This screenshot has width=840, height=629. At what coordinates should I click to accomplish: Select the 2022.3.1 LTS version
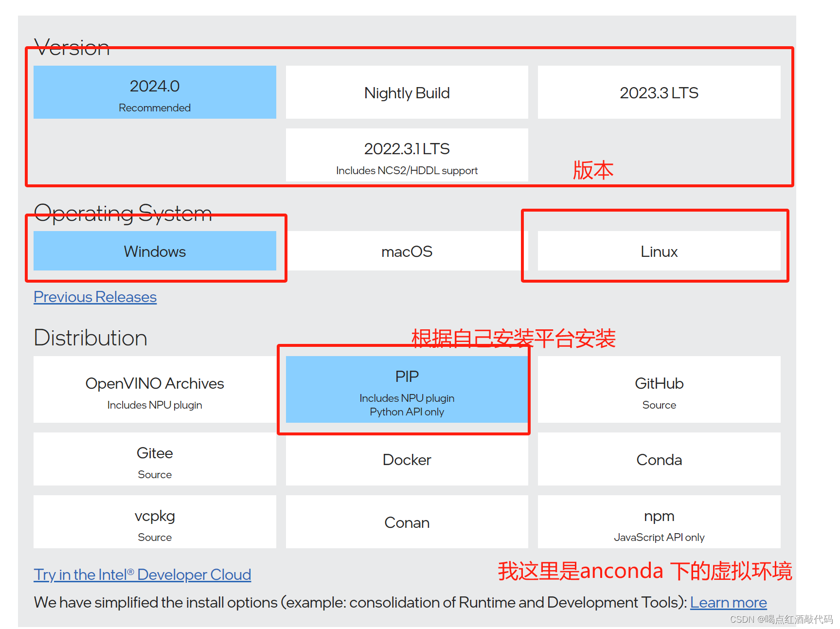(407, 155)
